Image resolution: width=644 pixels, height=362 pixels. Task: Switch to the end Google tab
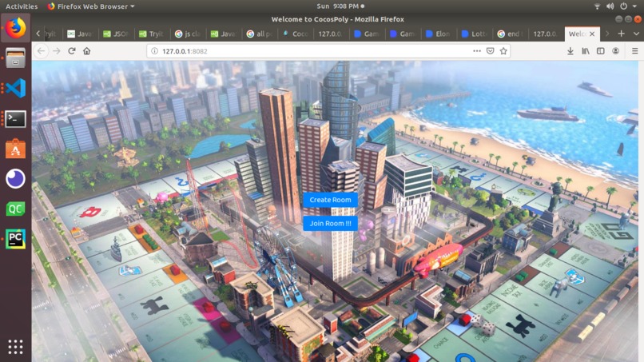pyautogui.click(x=511, y=34)
